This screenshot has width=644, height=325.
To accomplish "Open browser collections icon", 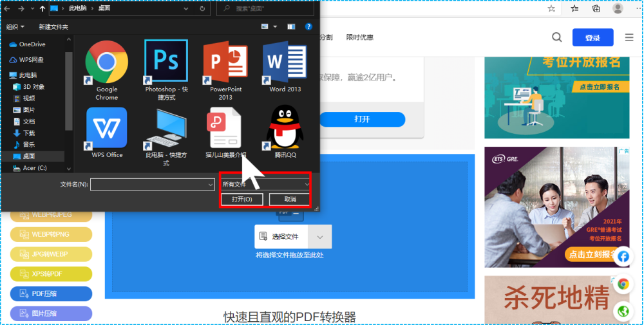I will tap(596, 8).
